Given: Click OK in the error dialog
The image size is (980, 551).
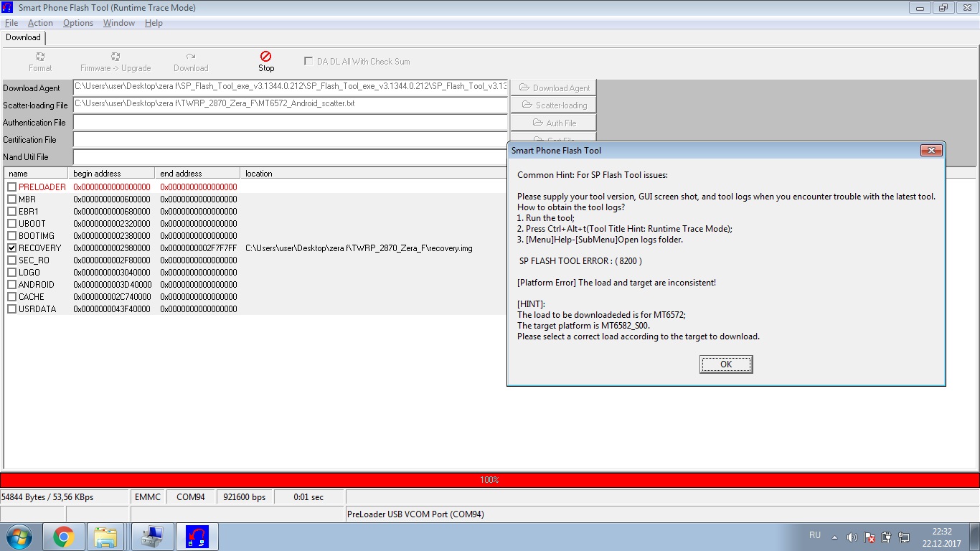Looking at the screenshot, I should tap(726, 364).
